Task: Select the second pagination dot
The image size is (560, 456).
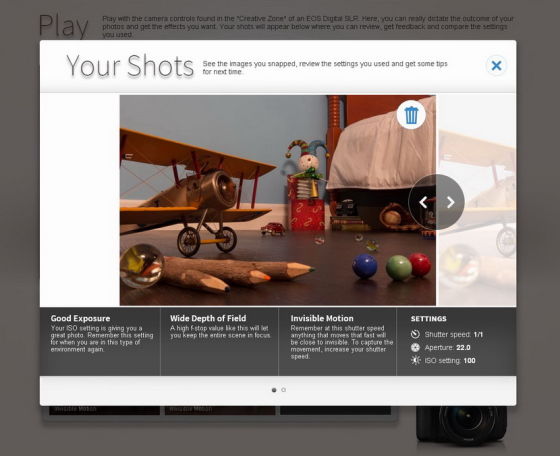Action: 284,390
